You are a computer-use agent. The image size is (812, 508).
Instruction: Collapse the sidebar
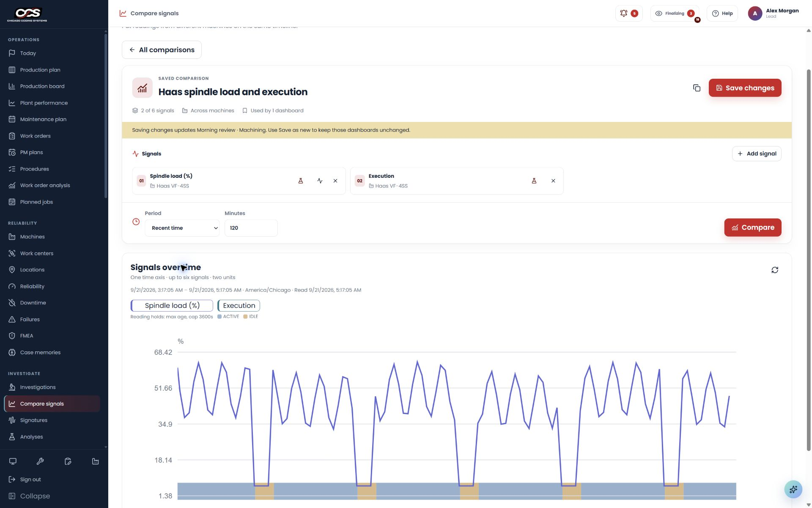tap(29, 496)
